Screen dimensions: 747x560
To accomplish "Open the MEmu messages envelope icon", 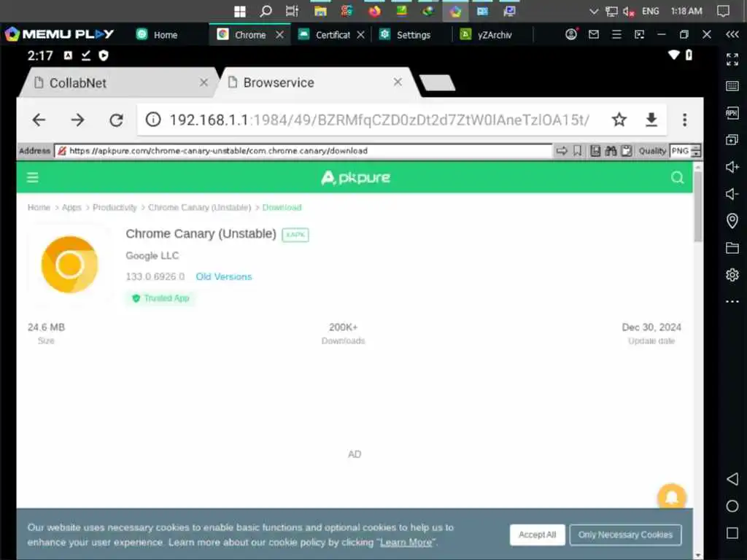I will click(594, 34).
